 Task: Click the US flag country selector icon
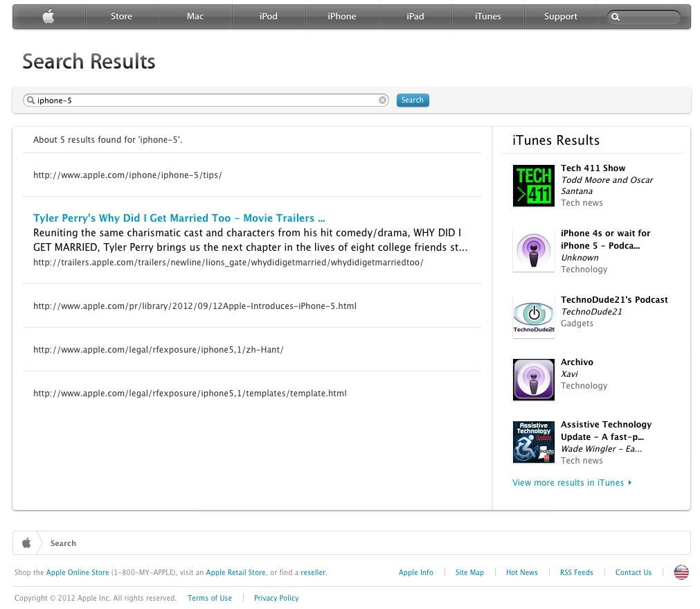(x=681, y=572)
